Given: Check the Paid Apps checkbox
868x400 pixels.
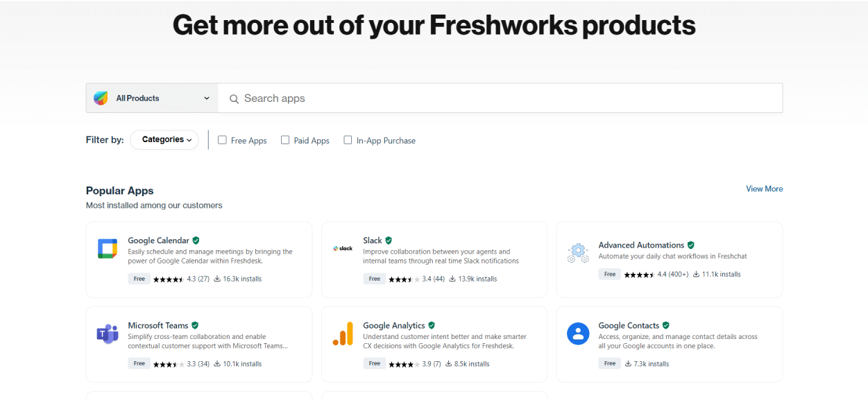Looking at the screenshot, I should pos(284,139).
